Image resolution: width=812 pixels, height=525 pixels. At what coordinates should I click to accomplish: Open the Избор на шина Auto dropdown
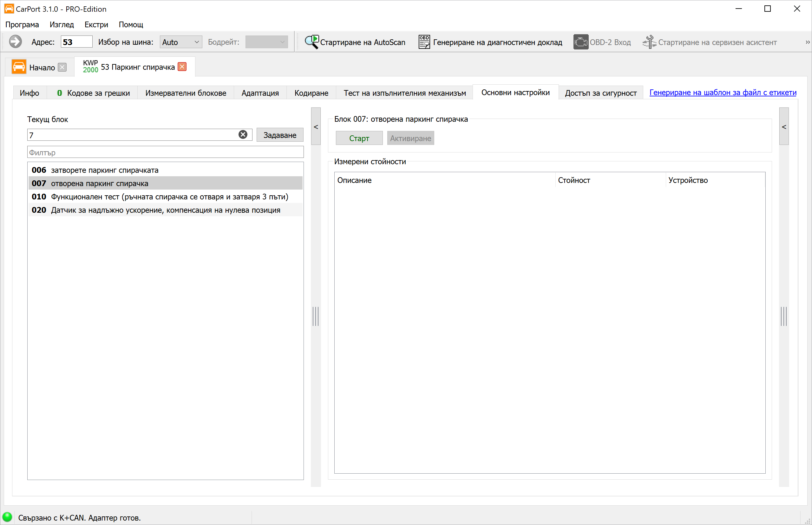coord(181,42)
